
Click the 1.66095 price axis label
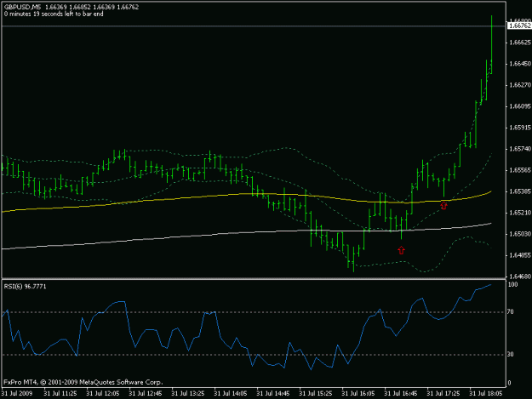pos(520,106)
